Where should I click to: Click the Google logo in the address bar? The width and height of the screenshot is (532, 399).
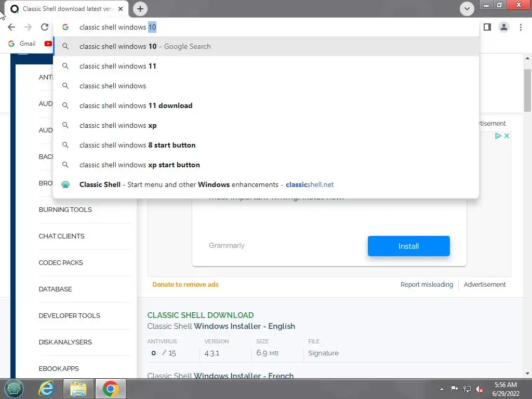tap(65, 27)
